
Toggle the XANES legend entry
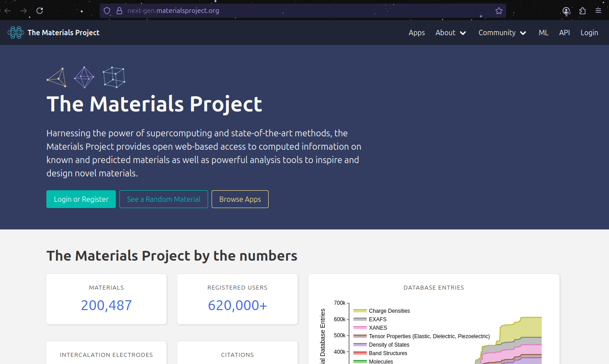pyautogui.click(x=370, y=328)
